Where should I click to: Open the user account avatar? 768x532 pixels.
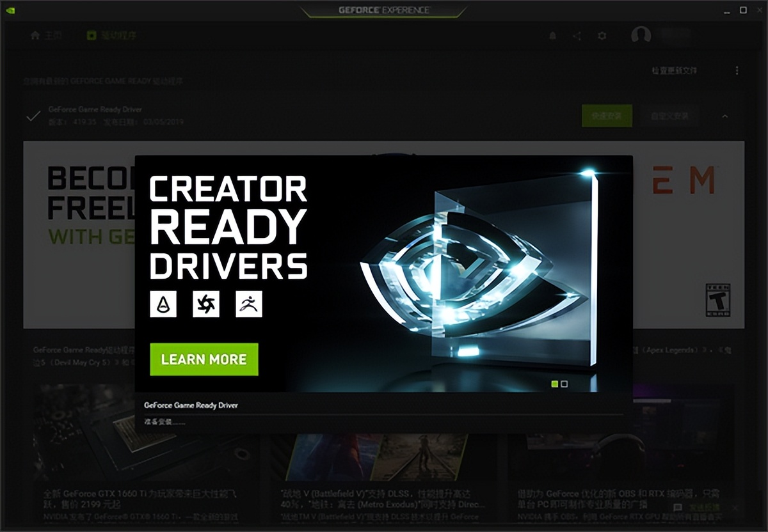[x=641, y=36]
